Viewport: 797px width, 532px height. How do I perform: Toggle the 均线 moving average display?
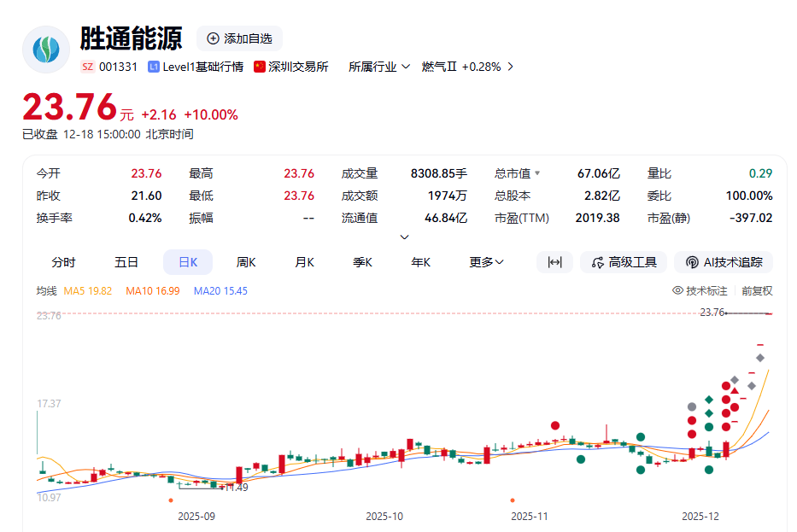coord(46,291)
